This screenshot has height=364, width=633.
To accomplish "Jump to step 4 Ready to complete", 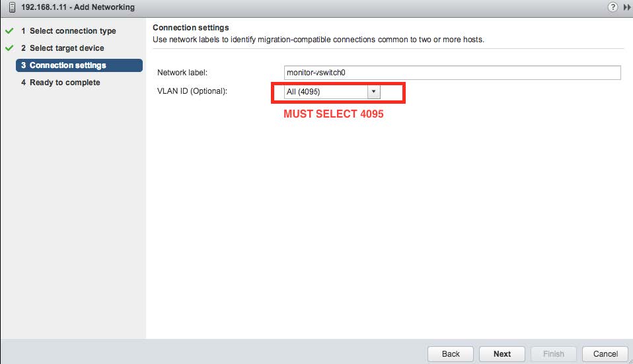I will click(x=60, y=83).
